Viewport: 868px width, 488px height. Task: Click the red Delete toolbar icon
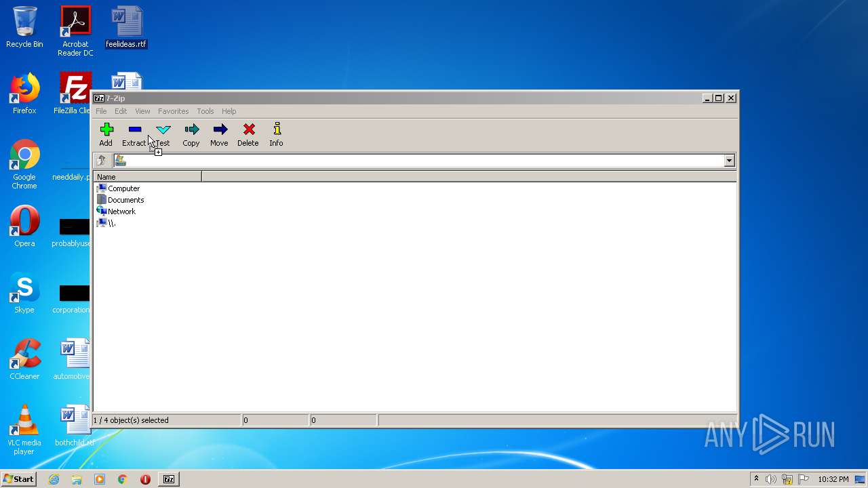pos(248,134)
